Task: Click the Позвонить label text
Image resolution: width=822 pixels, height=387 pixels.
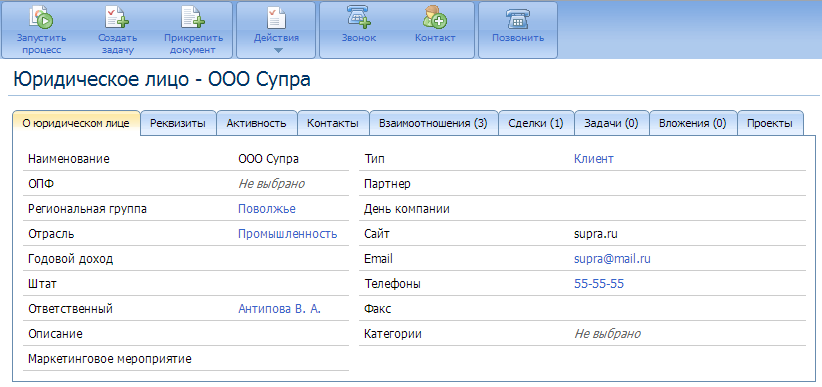Action: point(518,38)
